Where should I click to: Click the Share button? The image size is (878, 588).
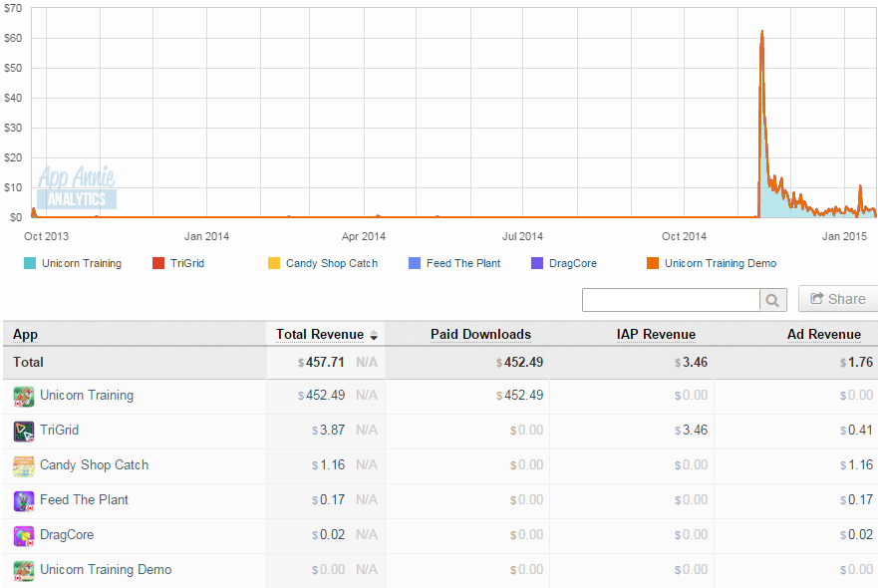838,298
